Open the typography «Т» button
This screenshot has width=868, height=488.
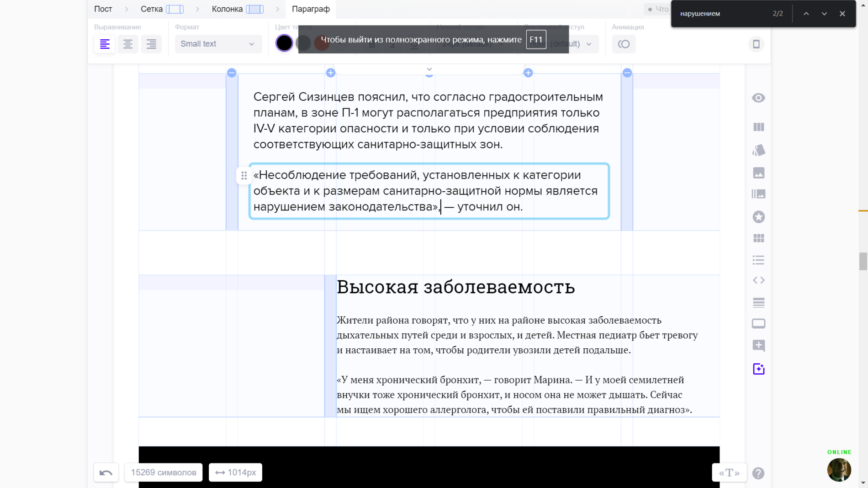pyautogui.click(x=729, y=473)
